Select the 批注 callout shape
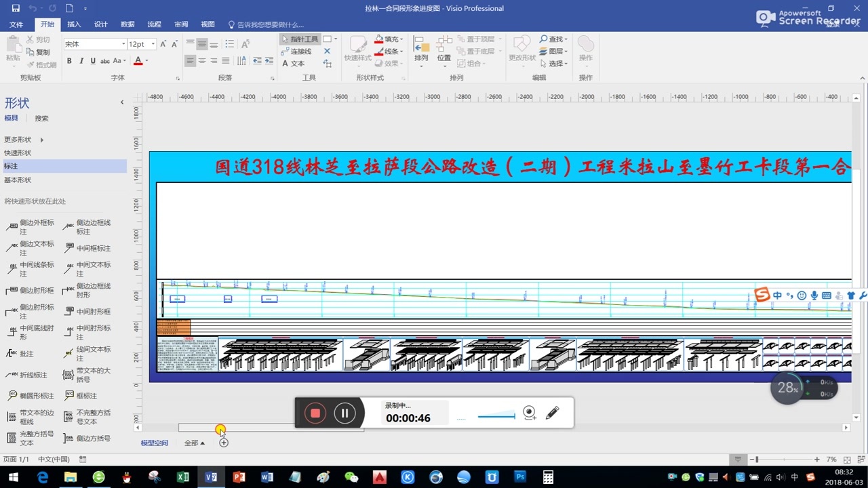 (x=20, y=354)
